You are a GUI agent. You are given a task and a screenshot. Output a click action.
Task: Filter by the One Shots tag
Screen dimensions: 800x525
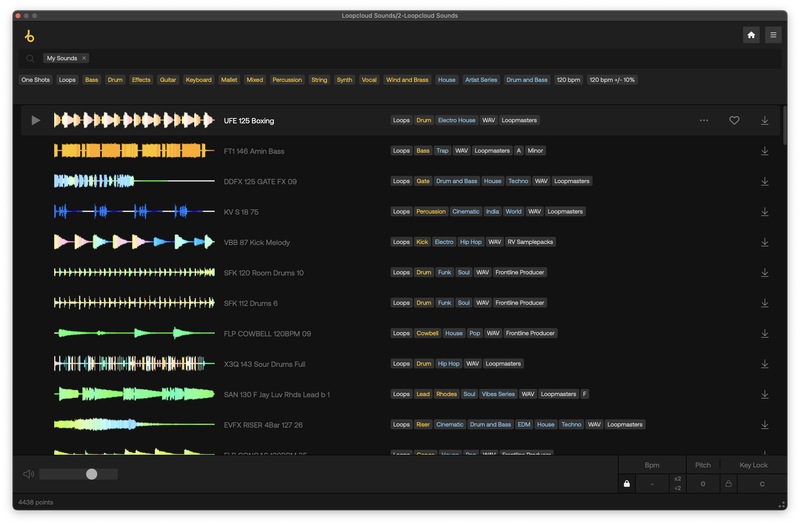tap(36, 80)
